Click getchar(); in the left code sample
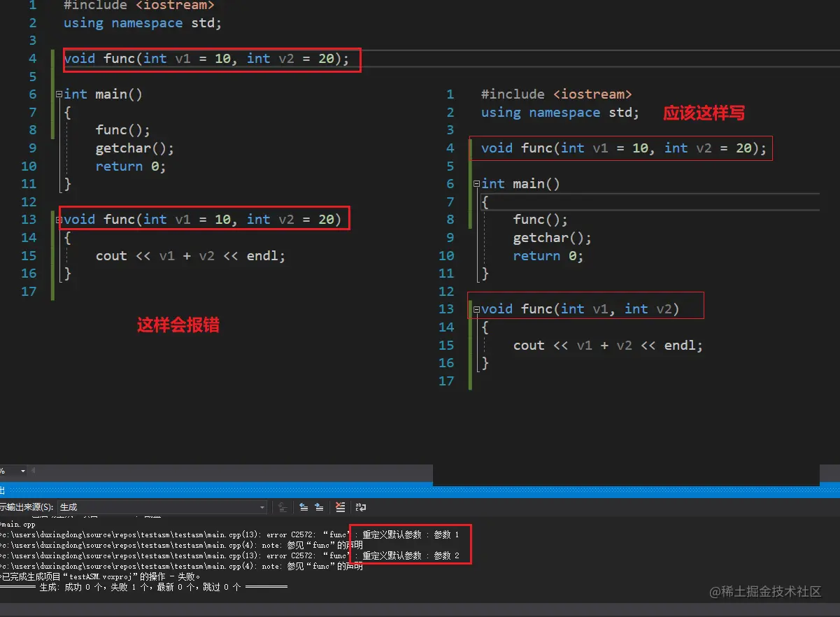840x617 pixels. (135, 148)
